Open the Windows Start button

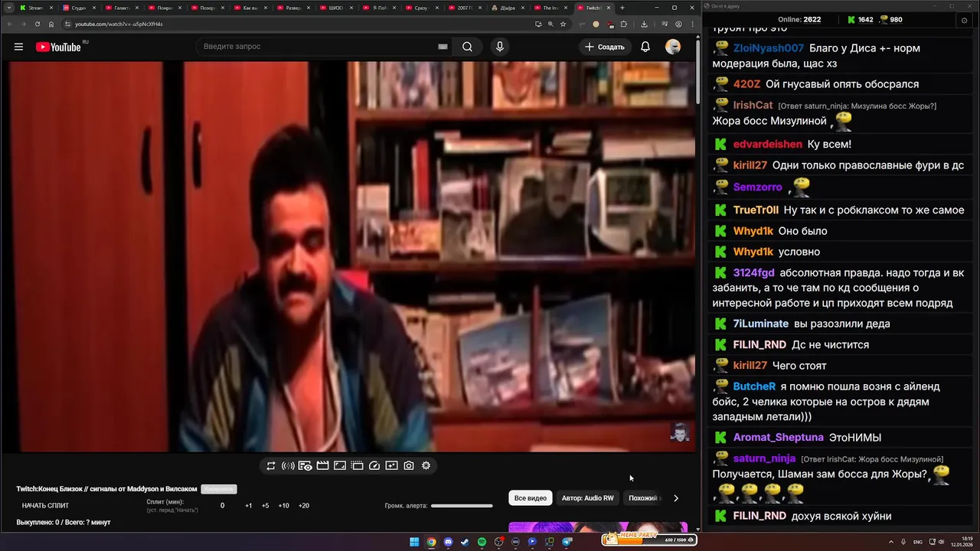tap(414, 542)
